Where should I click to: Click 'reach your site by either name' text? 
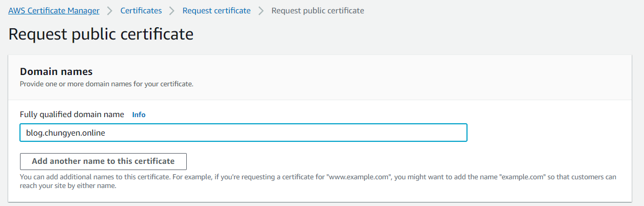(x=68, y=186)
